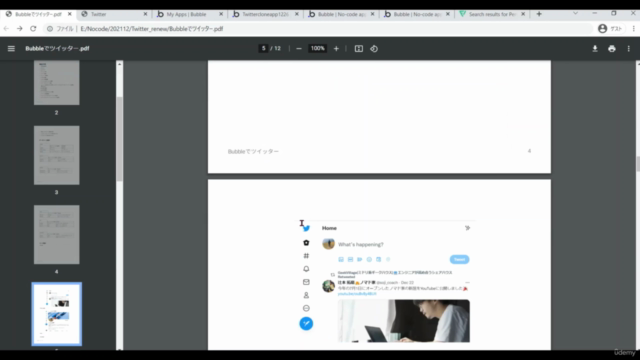640x360 pixels.
Task: Click the more circle icon in mockup
Action: pos(306,308)
